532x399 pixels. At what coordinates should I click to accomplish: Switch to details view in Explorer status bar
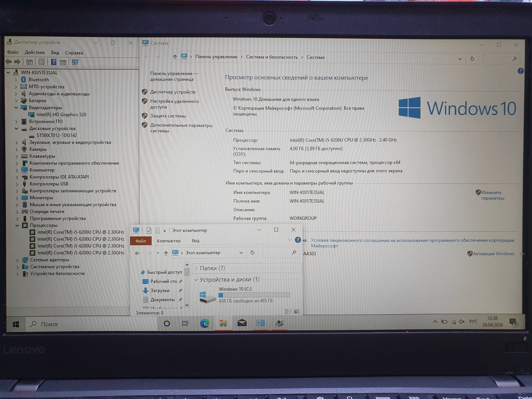[x=288, y=312]
